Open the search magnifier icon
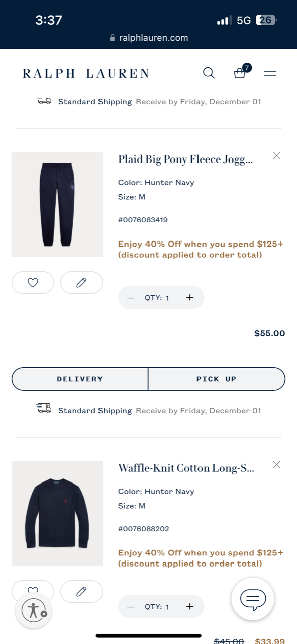The width and height of the screenshot is (297, 644). point(209,73)
